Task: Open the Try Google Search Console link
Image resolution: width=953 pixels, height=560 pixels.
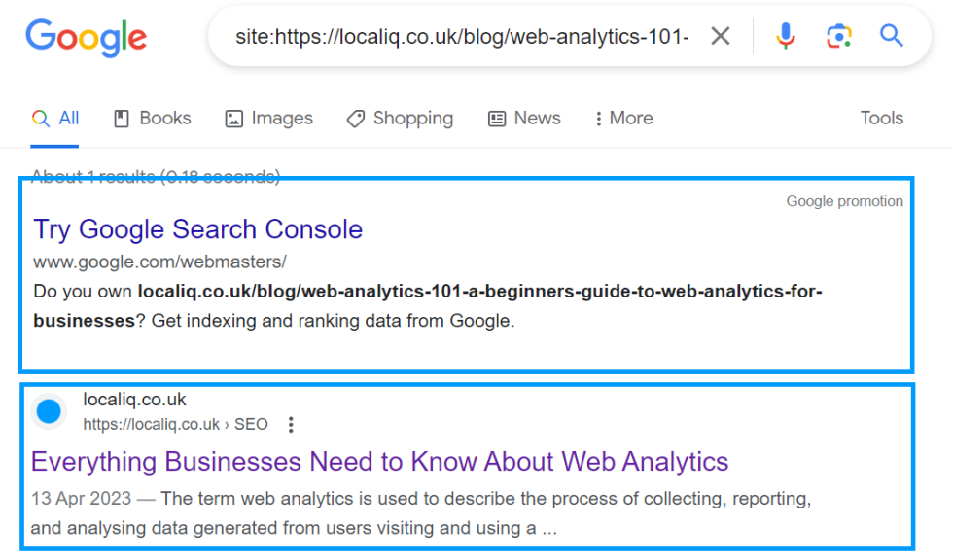Action: pyautogui.click(x=198, y=229)
